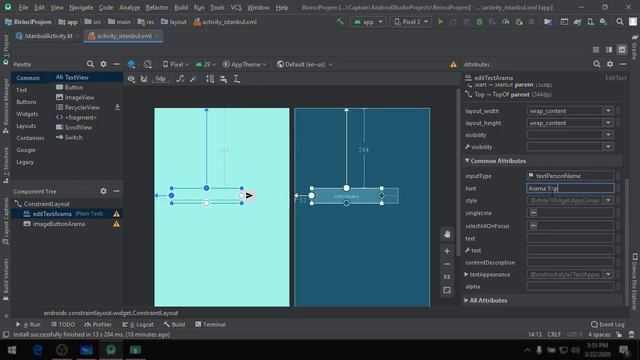Expand All Attributes section

point(466,300)
